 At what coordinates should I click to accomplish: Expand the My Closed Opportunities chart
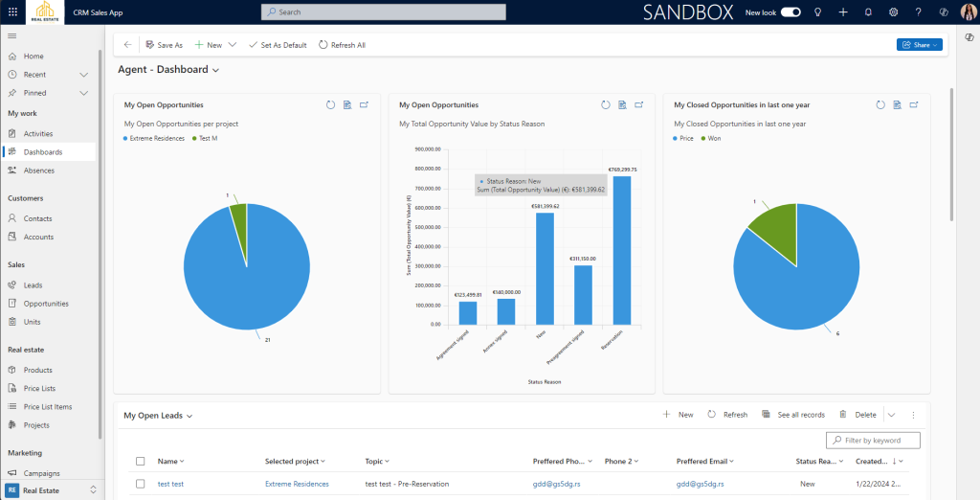(x=914, y=105)
